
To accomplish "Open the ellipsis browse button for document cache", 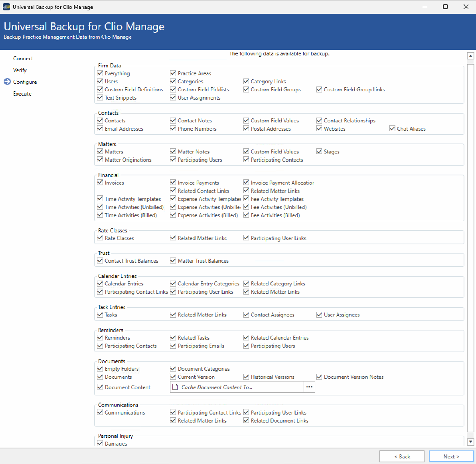I will point(309,387).
